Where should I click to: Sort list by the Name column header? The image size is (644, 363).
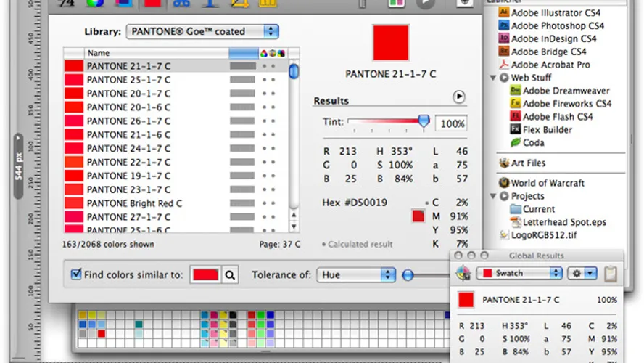coord(157,53)
